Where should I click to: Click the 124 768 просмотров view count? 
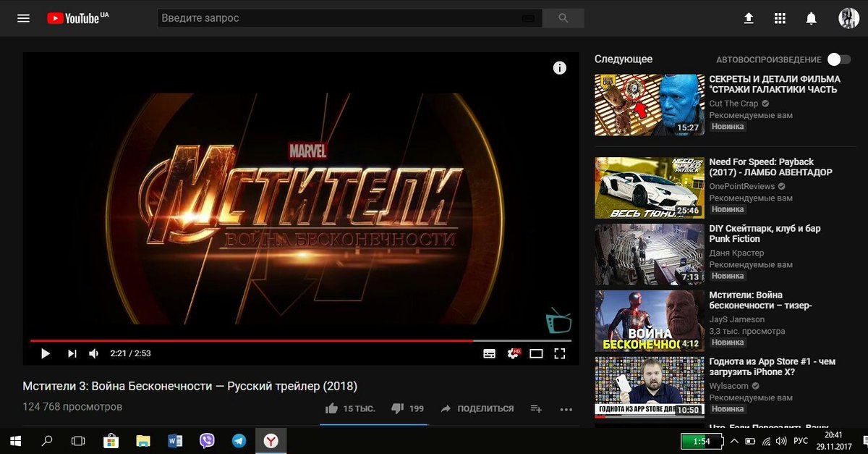click(x=72, y=407)
